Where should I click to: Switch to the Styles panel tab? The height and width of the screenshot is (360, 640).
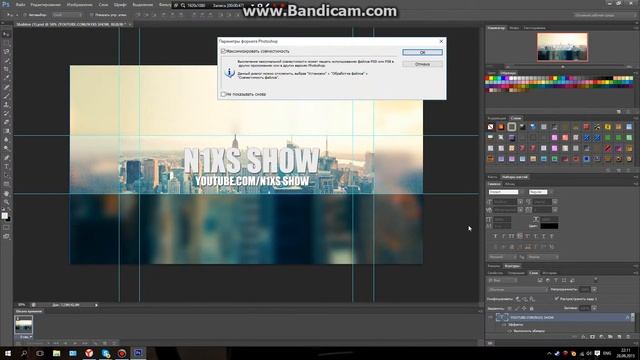tap(516, 118)
